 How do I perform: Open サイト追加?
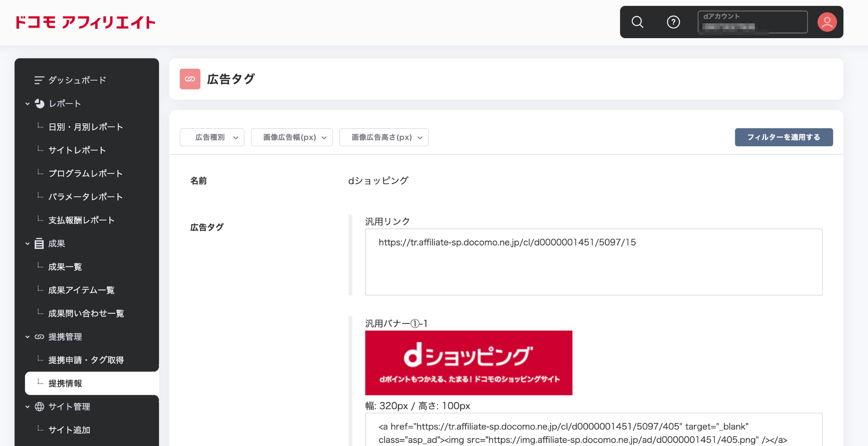coord(69,430)
